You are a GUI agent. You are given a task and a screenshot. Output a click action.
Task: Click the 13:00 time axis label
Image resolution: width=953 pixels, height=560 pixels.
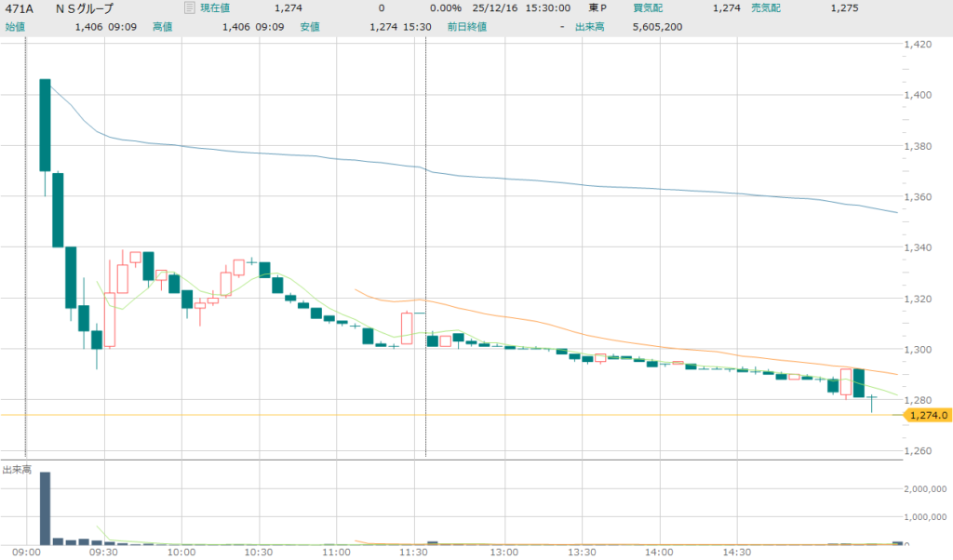pyautogui.click(x=503, y=552)
